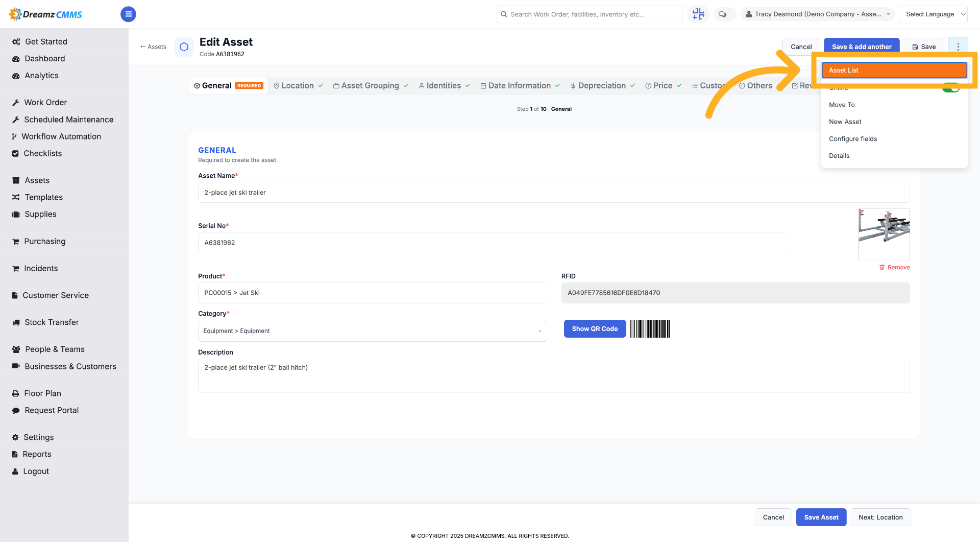This screenshot has width=980, height=542.
Task: Remove the asset image via Remove link
Action: [895, 268]
